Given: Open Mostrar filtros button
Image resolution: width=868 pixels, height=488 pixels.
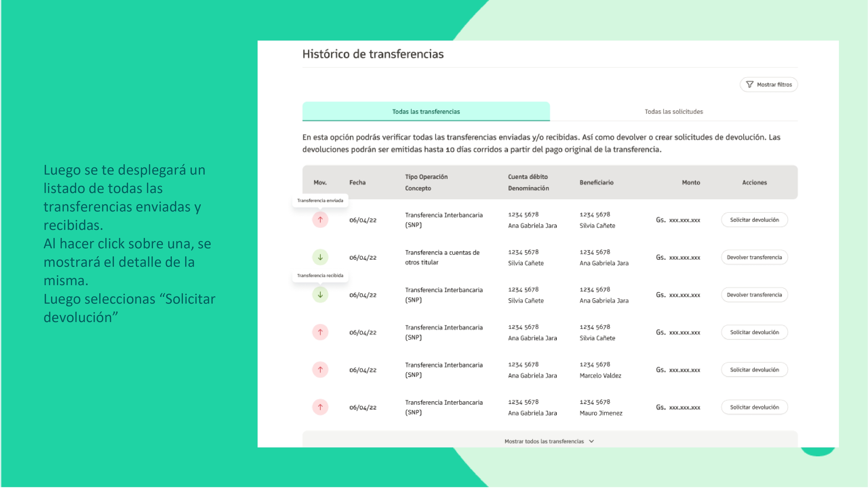Looking at the screenshot, I should click(x=769, y=85).
